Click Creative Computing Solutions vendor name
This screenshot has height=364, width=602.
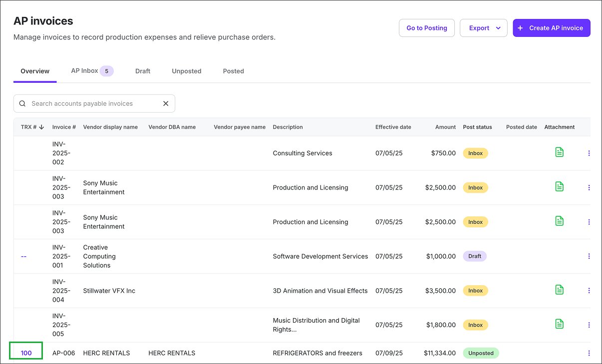click(99, 256)
